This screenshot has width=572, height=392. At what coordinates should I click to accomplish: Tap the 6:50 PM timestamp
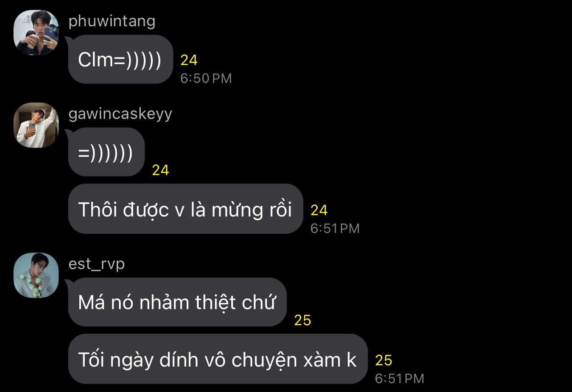tap(206, 78)
